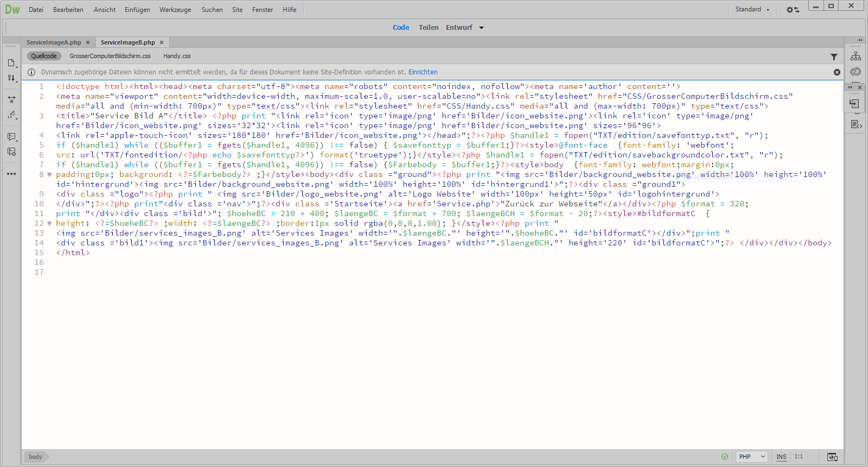Expand the docked panels double-arrow

click(x=860, y=40)
